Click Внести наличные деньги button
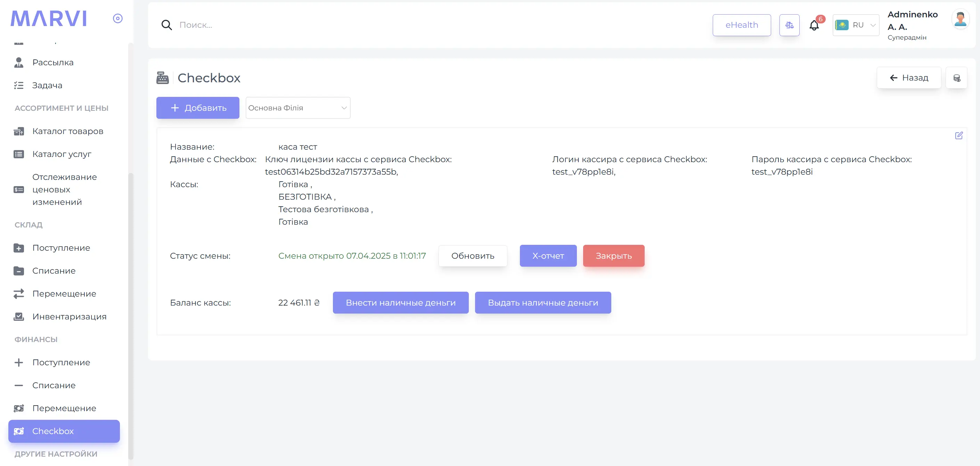This screenshot has width=980, height=466. (x=401, y=302)
